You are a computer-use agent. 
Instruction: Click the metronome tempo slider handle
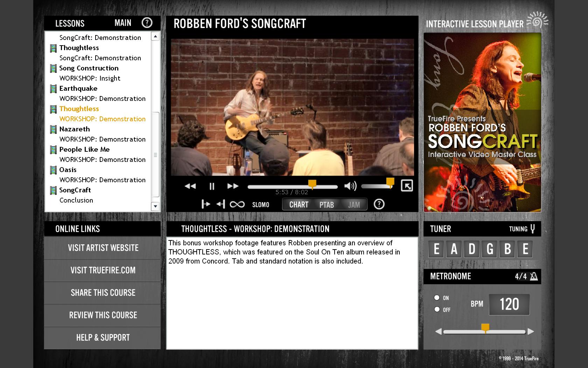(x=485, y=328)
